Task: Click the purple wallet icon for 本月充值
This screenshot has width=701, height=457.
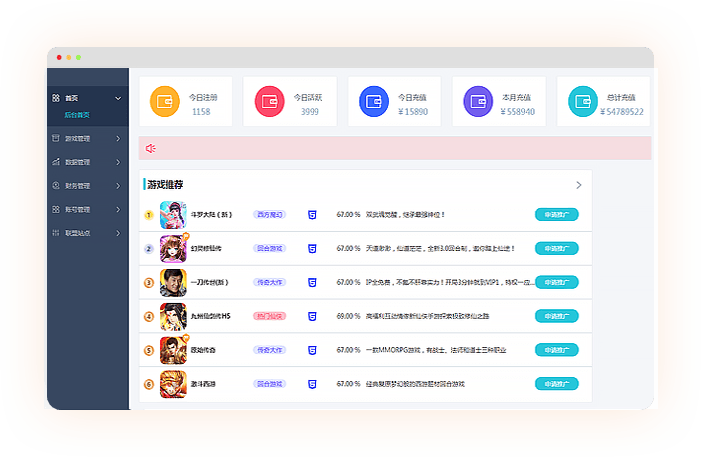Action: (478, 102)
